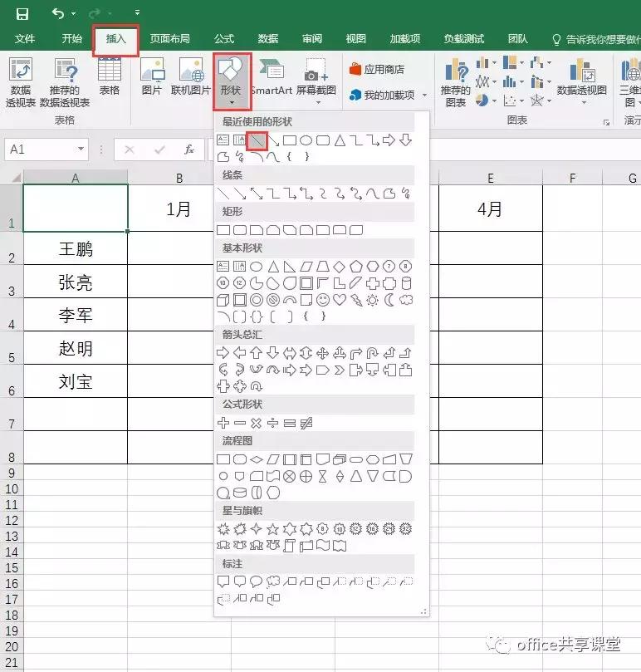Select the Oval shape in recently used shapes
641x672 pixels.
tap(306, 140)
